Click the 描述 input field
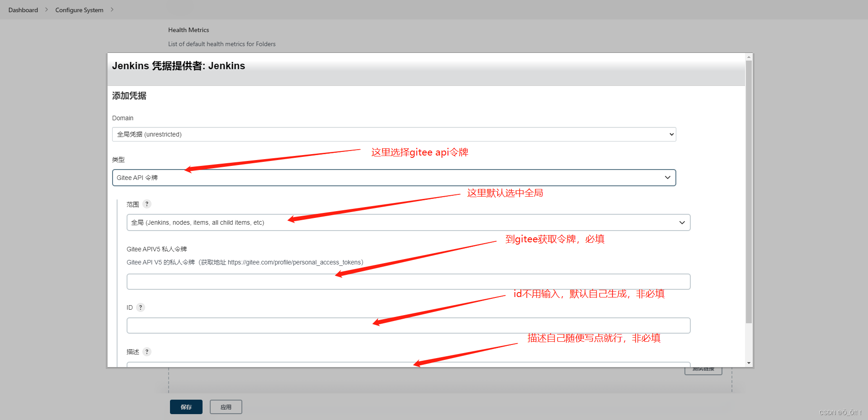The image size is (868, 420). click(408, 364)
